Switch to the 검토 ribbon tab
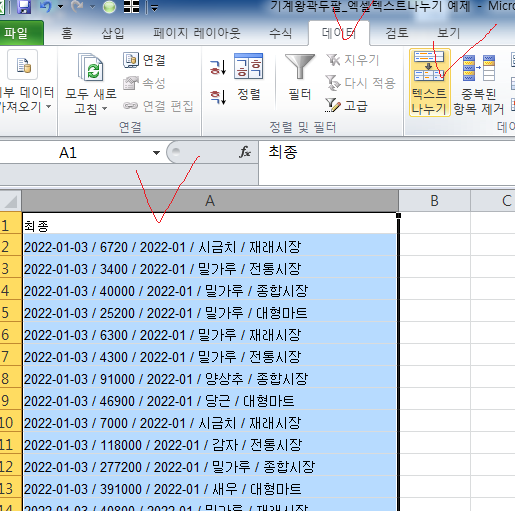The height and width of the screenshot is (511, 515). click(x=397, y=33)
